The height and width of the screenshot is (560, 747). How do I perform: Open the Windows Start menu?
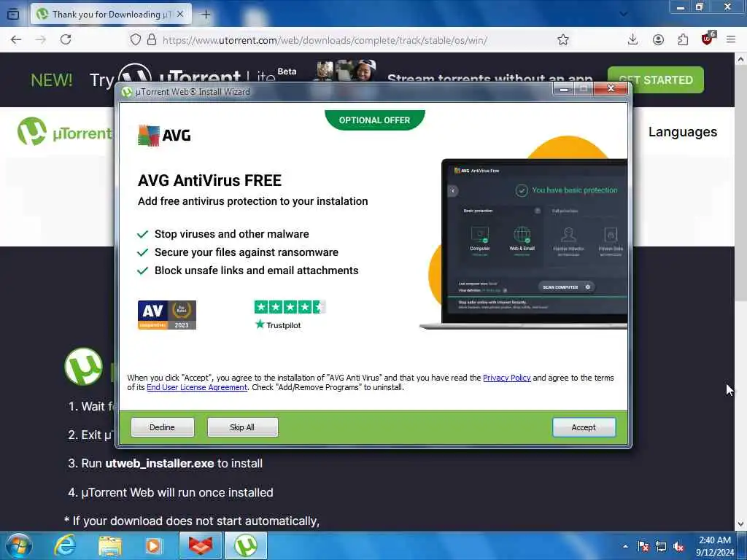(x=18, y=545)
